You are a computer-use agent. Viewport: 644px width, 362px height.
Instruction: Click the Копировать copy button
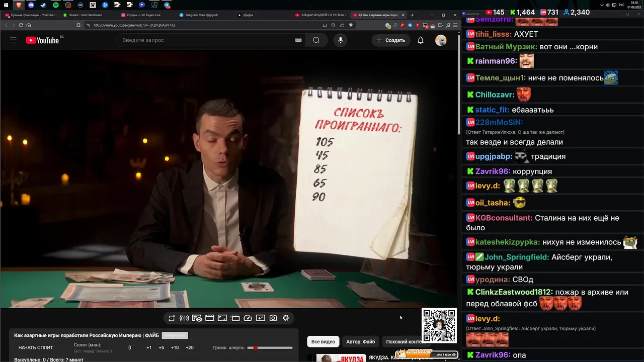click(x=175, y=335)
